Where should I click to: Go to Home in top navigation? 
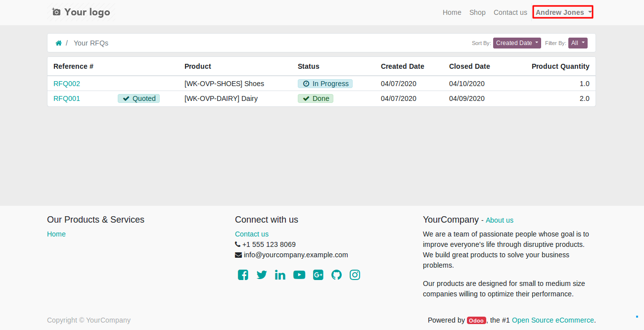[x=452, y=12]
